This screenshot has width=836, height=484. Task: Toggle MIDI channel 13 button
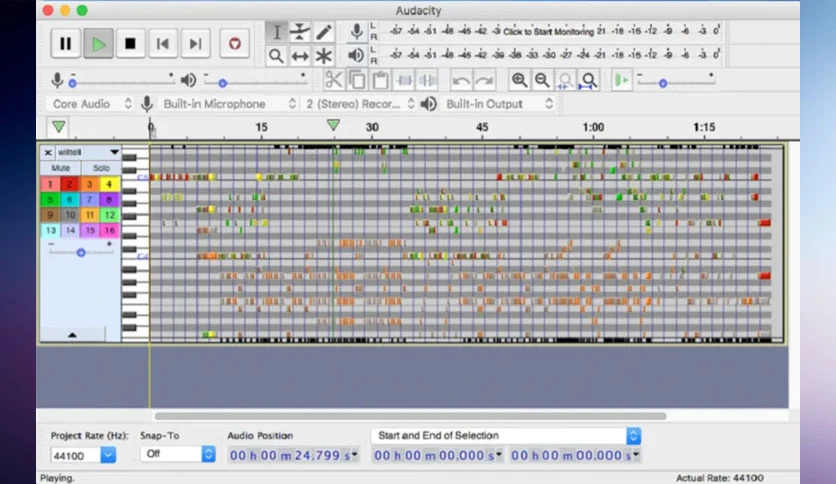pyautogui.click(x=50, y=230)
